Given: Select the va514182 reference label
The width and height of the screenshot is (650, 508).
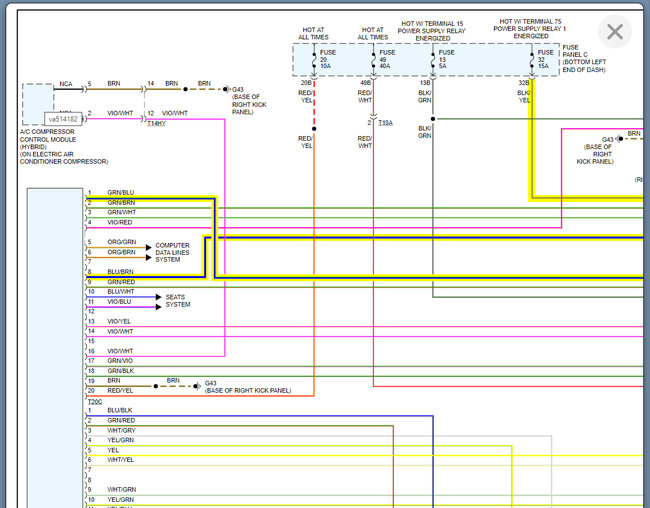Looking at the screenshot, I should (x=63, y=119).
